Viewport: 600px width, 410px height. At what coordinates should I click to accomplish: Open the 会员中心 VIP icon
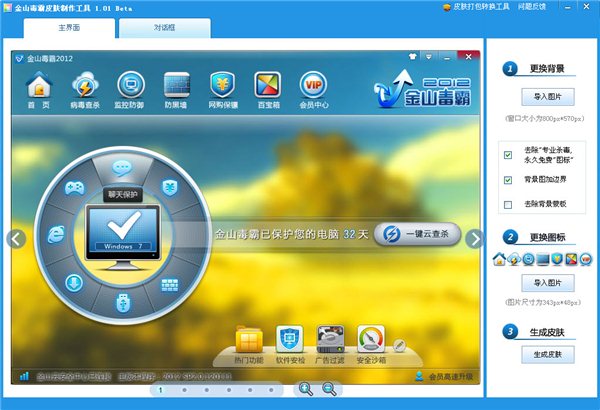pyautogui.click(x=313, y=85)
